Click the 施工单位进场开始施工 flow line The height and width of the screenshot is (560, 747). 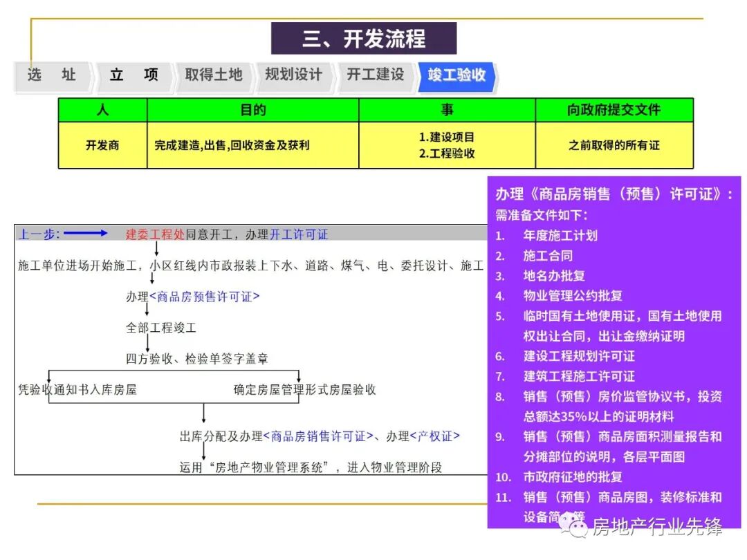250,265
